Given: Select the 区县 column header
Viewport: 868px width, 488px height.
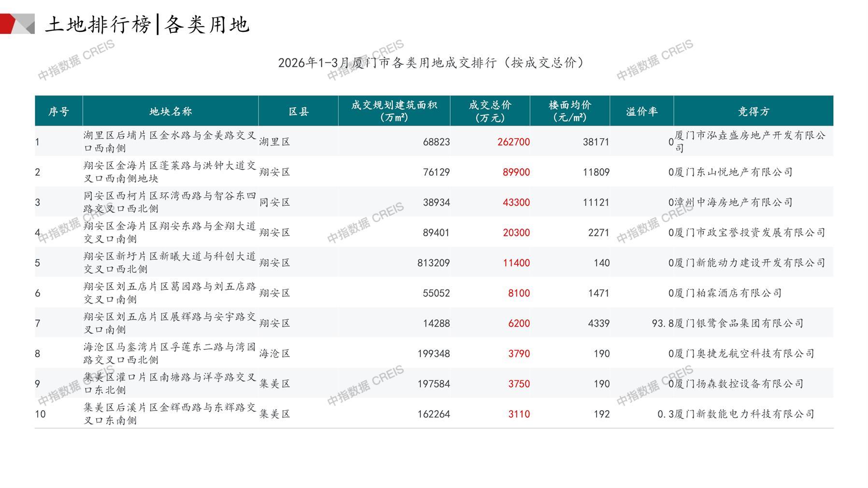Looking at the screenshot, I should 298,112.
